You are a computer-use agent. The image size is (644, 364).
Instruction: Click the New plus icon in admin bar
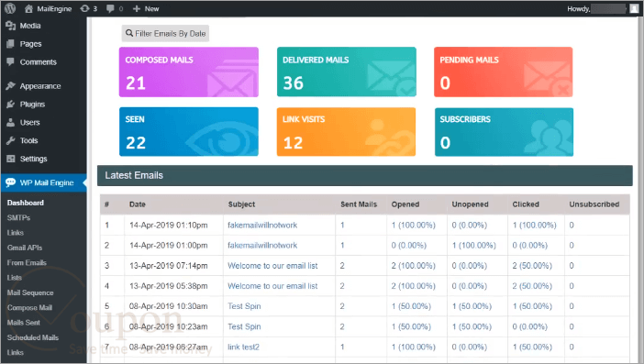[x=137, y=8]
